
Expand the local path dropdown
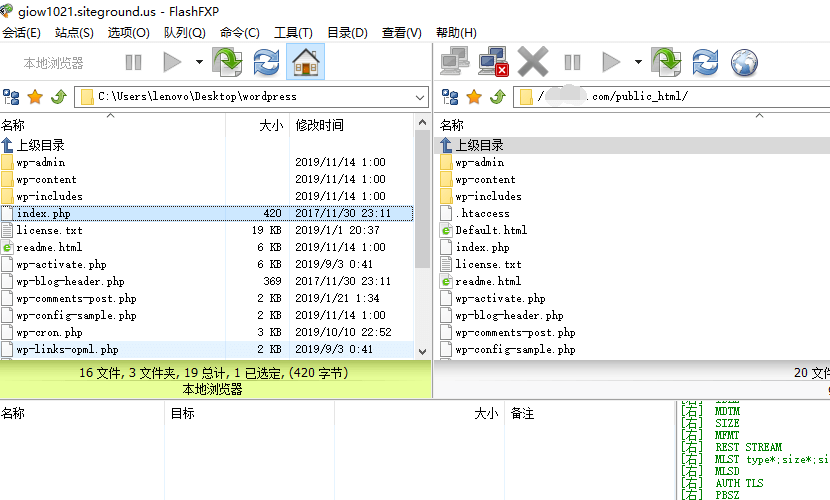pyautogui.click(x=420, y=97)
